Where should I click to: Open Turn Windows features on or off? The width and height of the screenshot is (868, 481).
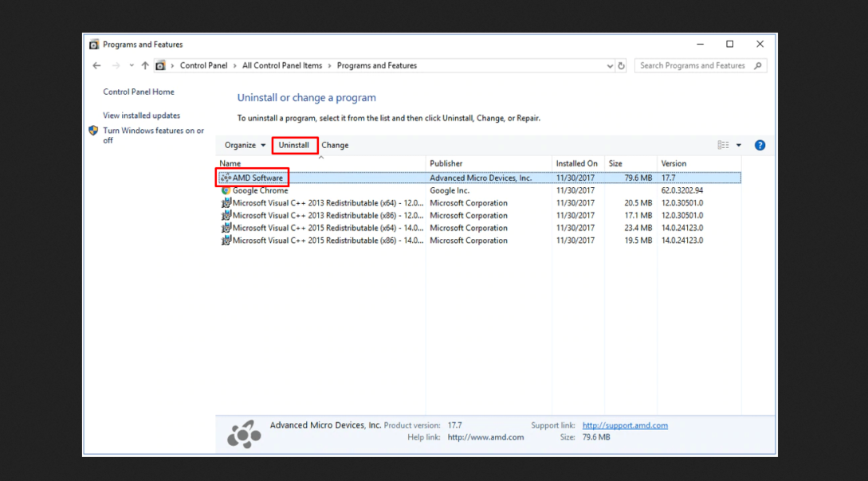(153, 135)
